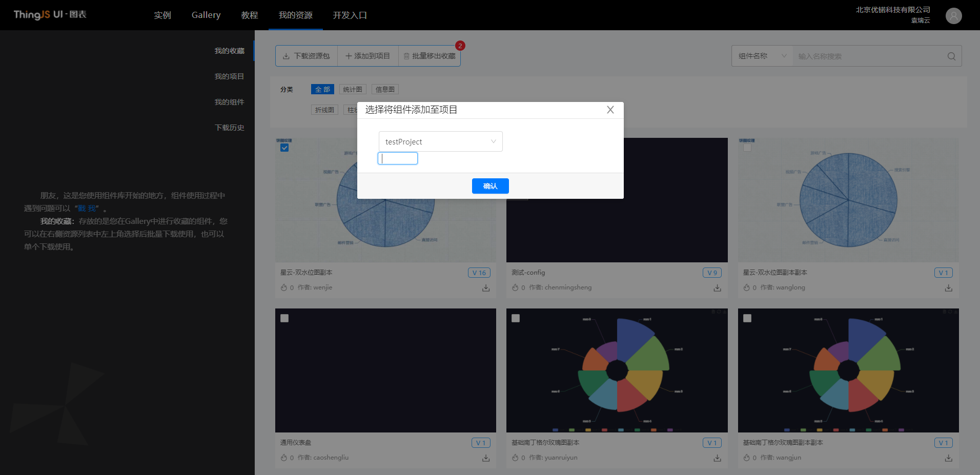Check the 基础南丁格尔玫瑰图副本副本 card by wangjun

[747, 318]
